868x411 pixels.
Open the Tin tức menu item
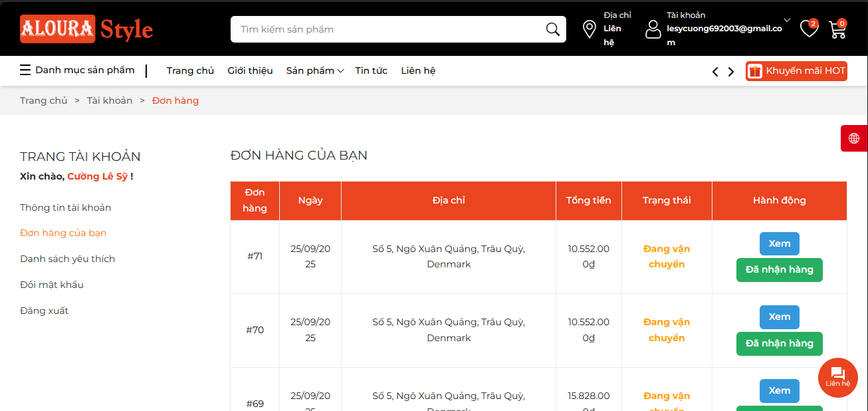pos(371,71)
